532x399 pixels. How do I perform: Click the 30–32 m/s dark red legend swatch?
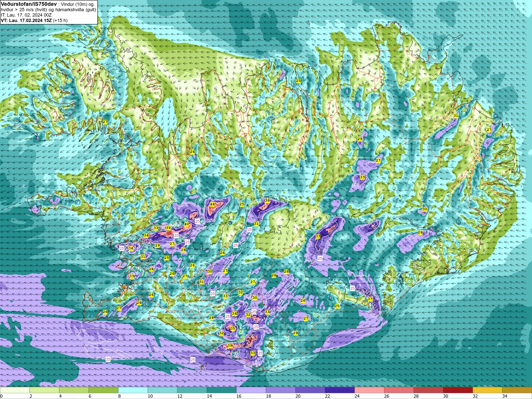tap(458, 390)
